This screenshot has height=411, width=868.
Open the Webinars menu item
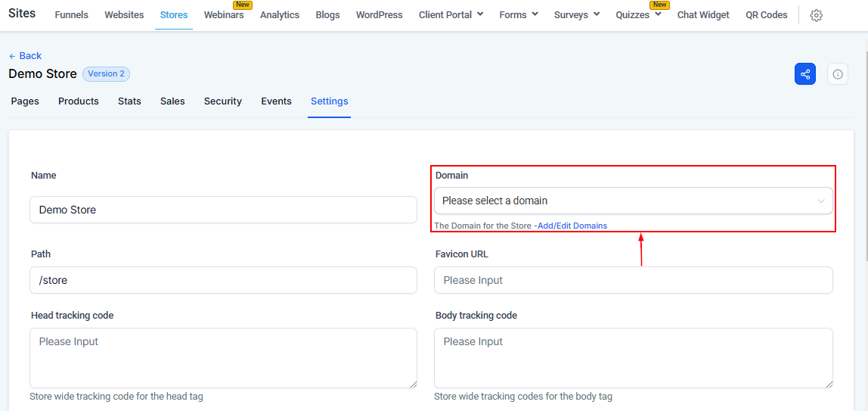pyautogui.click(x=224, y=15)
